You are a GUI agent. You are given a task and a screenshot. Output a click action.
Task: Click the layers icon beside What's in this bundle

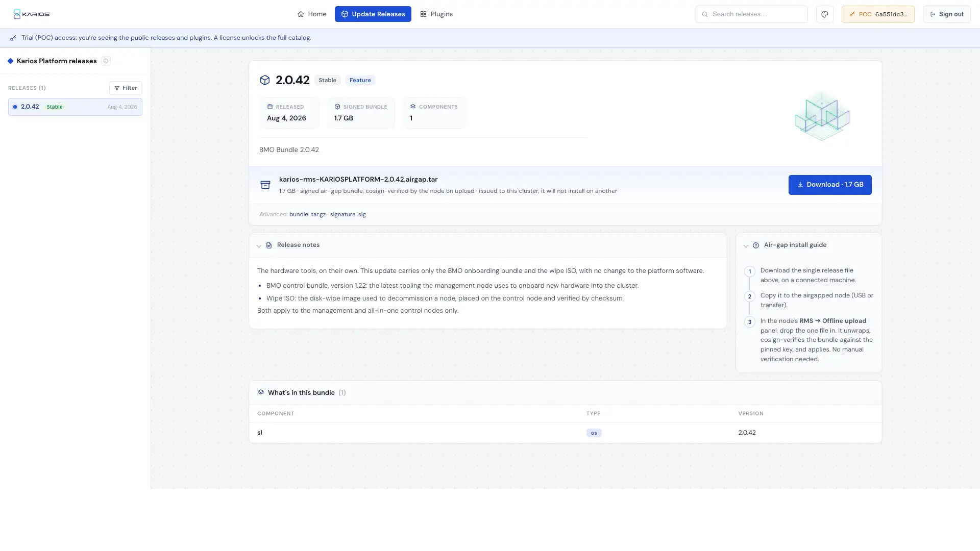click(261, 392)
